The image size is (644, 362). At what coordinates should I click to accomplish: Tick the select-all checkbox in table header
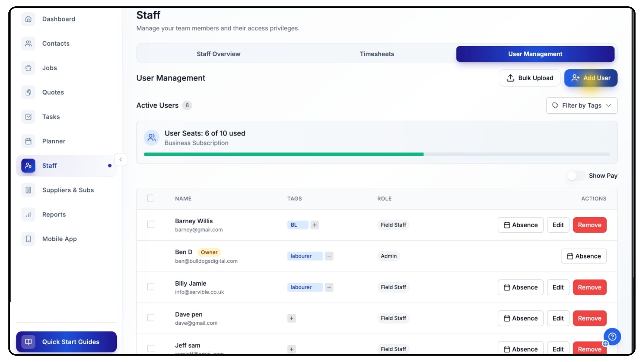coord(151,198)
